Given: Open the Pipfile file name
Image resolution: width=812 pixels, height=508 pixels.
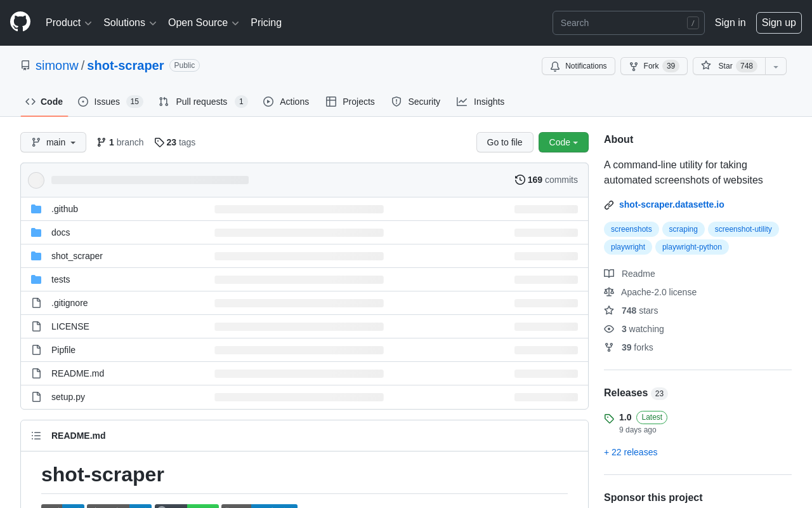Looking at the screenshot, I should tap(63, 350).
